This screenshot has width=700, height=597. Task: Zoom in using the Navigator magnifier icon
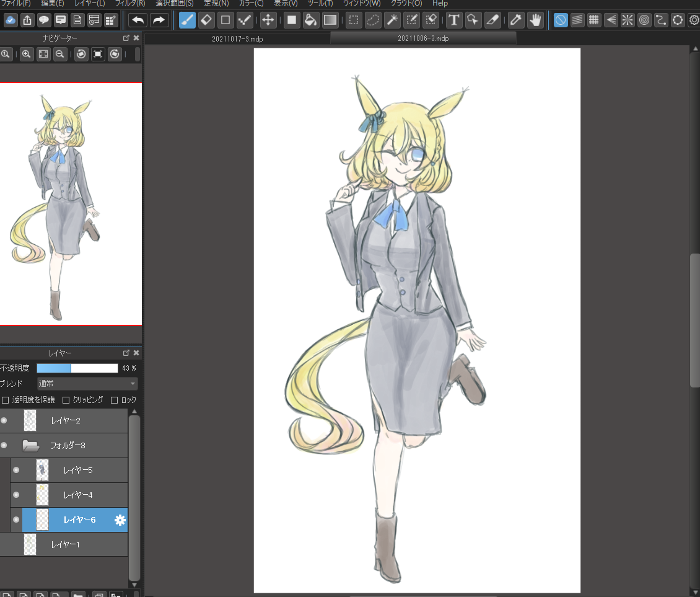click(27, 55)
